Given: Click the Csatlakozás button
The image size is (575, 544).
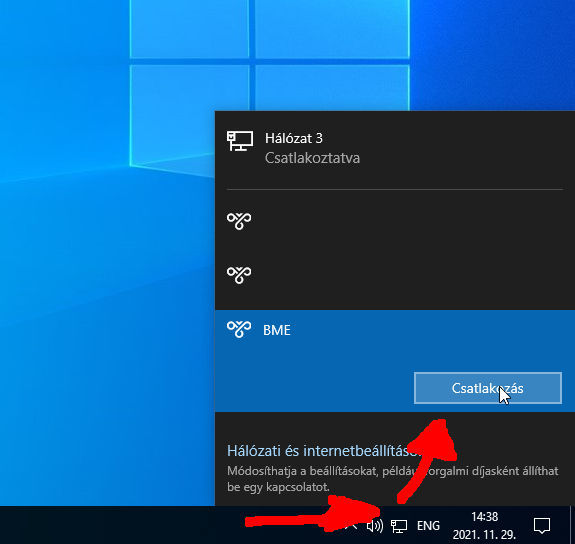Looking at the screenshot, I should 488,388.
